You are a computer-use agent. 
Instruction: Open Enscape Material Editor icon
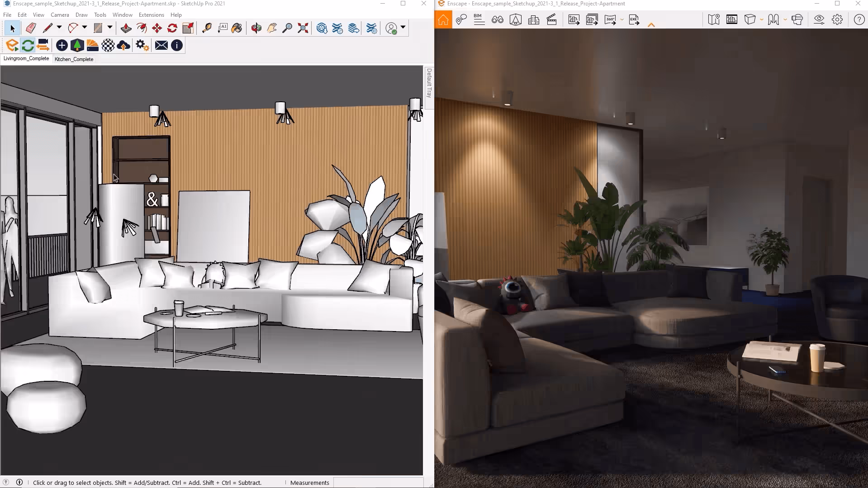(x=93, y=45)
